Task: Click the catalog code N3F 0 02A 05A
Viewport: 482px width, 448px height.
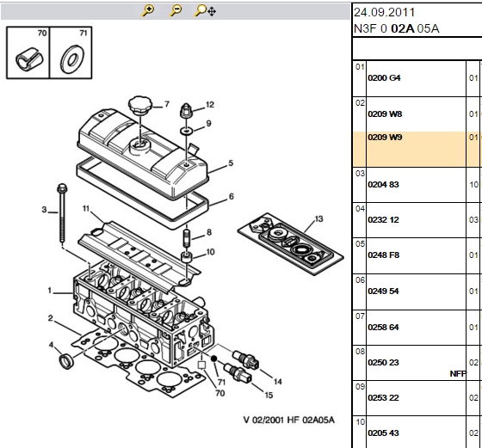Action: pyautogui.click(x=396, y=28)
